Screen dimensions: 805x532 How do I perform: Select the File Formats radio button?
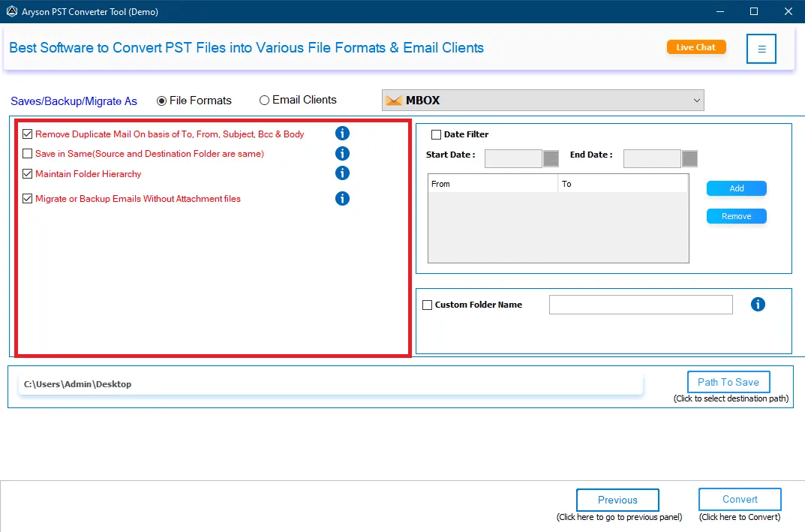(x=161, y=101)
